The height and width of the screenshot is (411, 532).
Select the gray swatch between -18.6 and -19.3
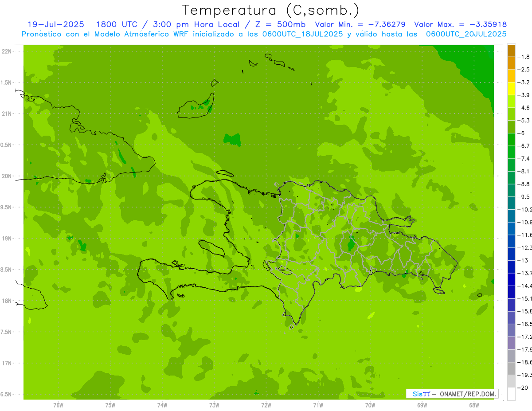(x=511, y=368)
